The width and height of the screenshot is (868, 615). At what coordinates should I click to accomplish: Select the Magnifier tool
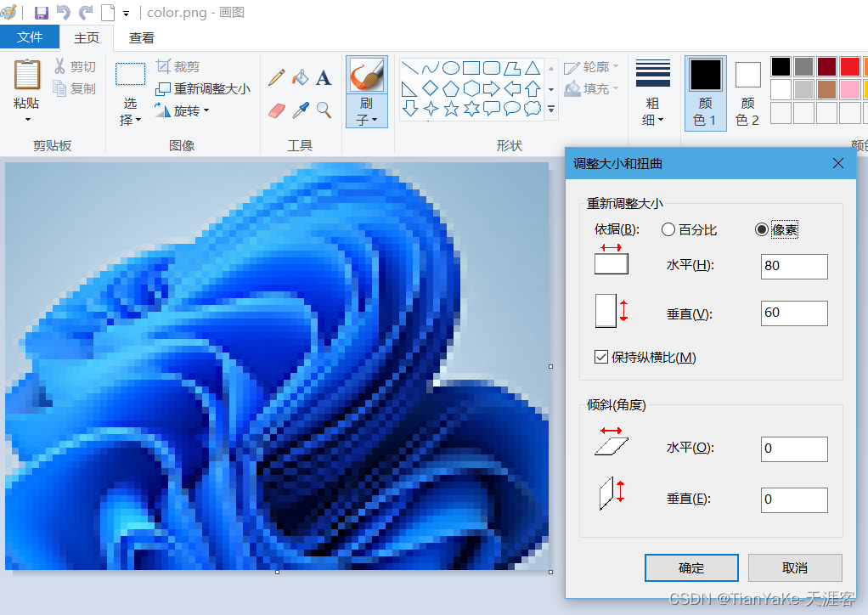[x=324, y=110]
